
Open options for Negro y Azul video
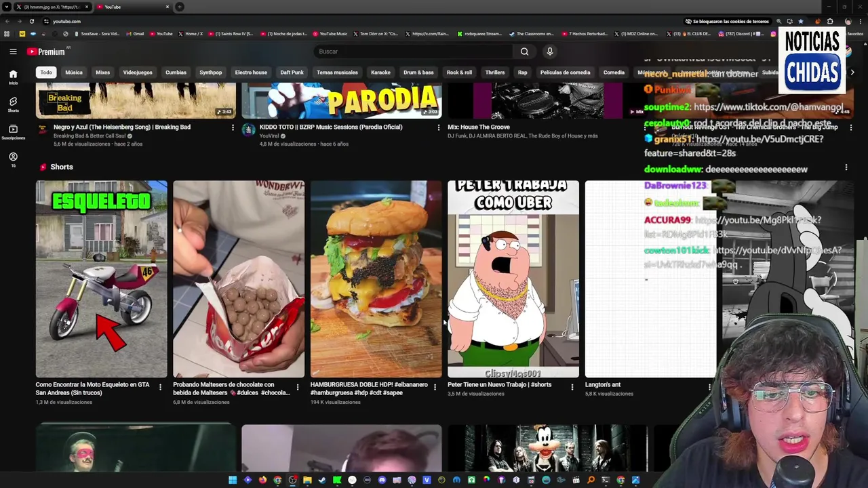(233, 127)
